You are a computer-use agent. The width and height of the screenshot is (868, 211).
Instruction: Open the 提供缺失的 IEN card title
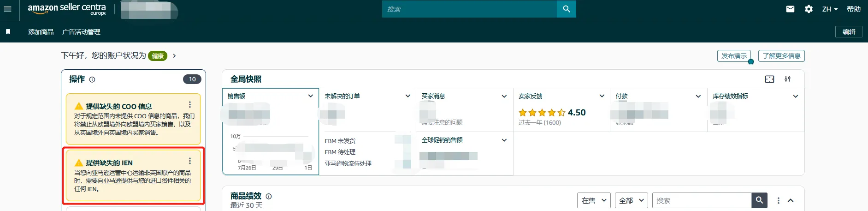(x=109, y=163)
